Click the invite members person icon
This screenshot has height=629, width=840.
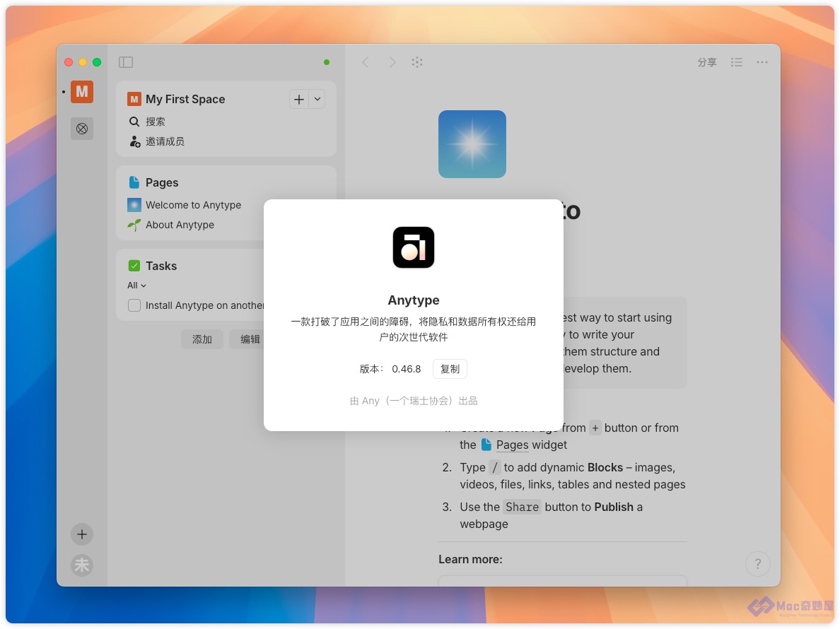[x=134, y=141]
